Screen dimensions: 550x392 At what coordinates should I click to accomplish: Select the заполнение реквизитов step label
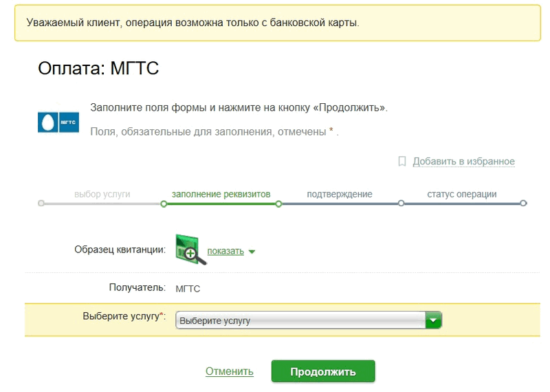tap(221, 194)
